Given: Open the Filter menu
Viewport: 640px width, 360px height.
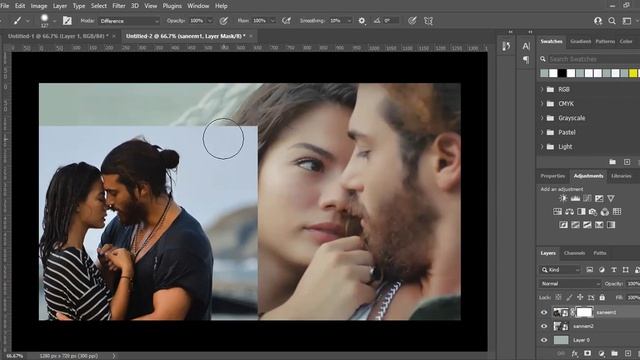Looking at the screenshot, I should (119, 6).
